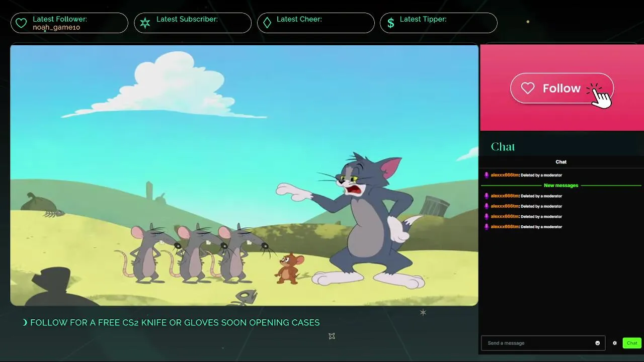
Task: Click the heart icon beside Latest Follower
Action: (x=21, y=23)
